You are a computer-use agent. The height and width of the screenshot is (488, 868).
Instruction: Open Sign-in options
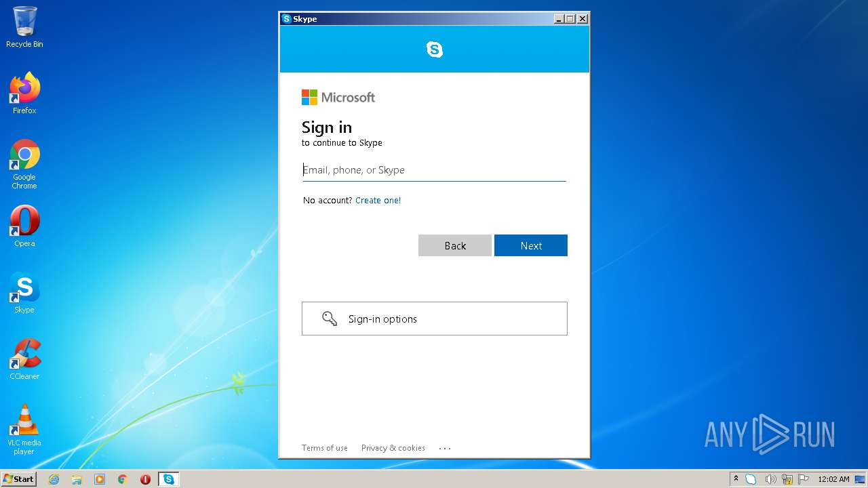click(x=435, y=319)
